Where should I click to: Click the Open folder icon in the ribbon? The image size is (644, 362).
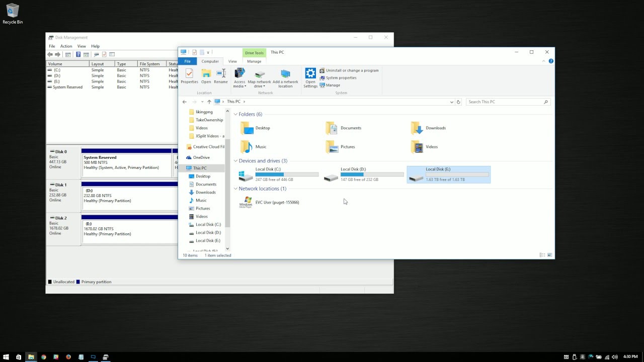point(206,76)
